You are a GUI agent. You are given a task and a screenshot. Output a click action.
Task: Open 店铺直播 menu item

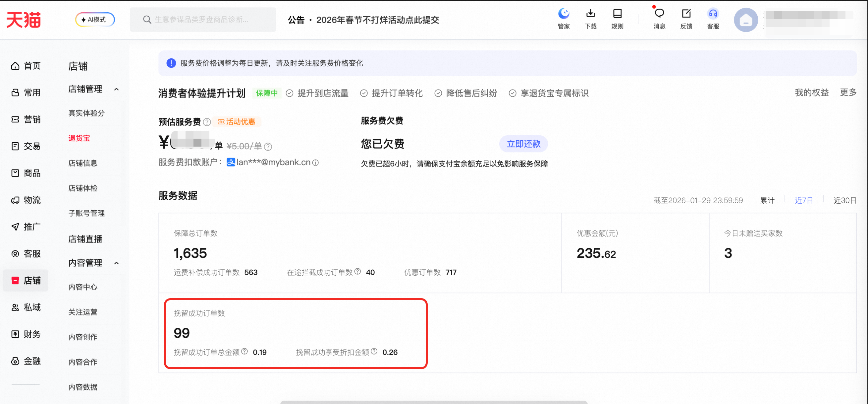click(x=85, y=239)
